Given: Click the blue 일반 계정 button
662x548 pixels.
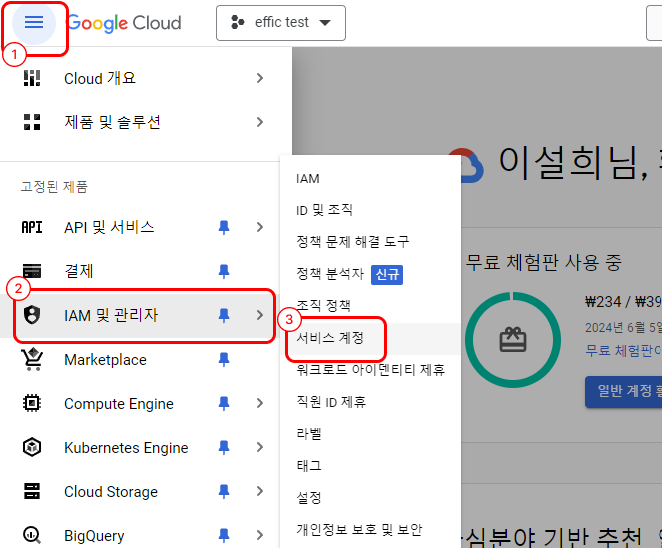Looking at the screenshot, I should click(x=622, y=392).
